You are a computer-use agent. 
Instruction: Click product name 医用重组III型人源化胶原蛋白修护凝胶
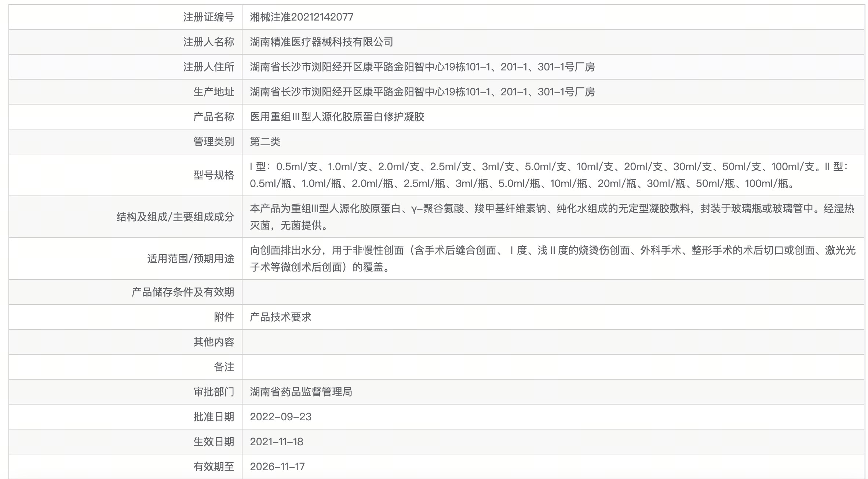337,117
